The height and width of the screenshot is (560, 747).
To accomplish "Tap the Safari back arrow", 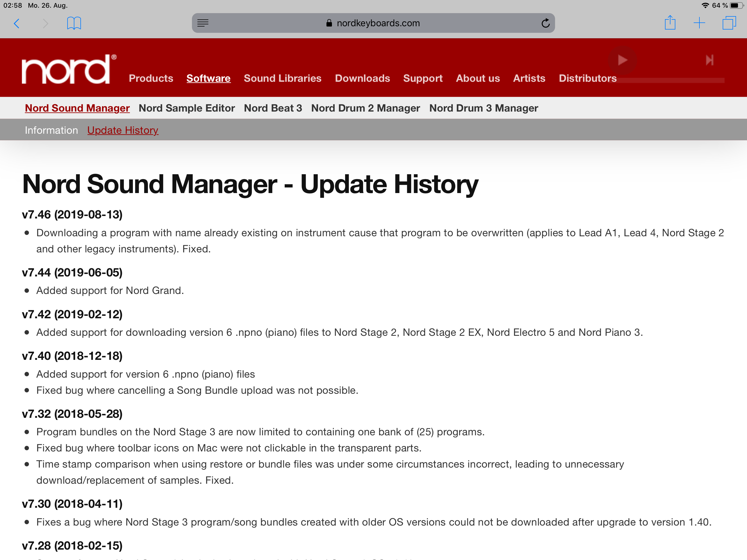I will pyautogui.click(x=17, y=23).
